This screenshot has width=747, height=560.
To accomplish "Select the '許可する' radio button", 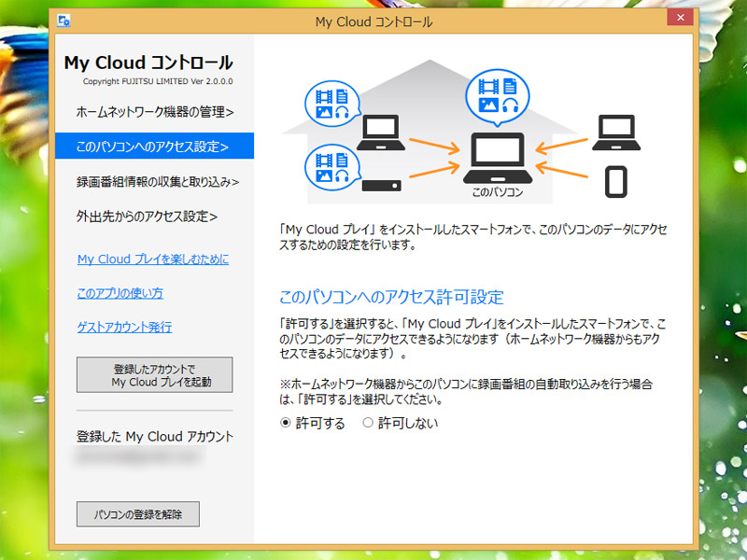I will coord(286,423).
